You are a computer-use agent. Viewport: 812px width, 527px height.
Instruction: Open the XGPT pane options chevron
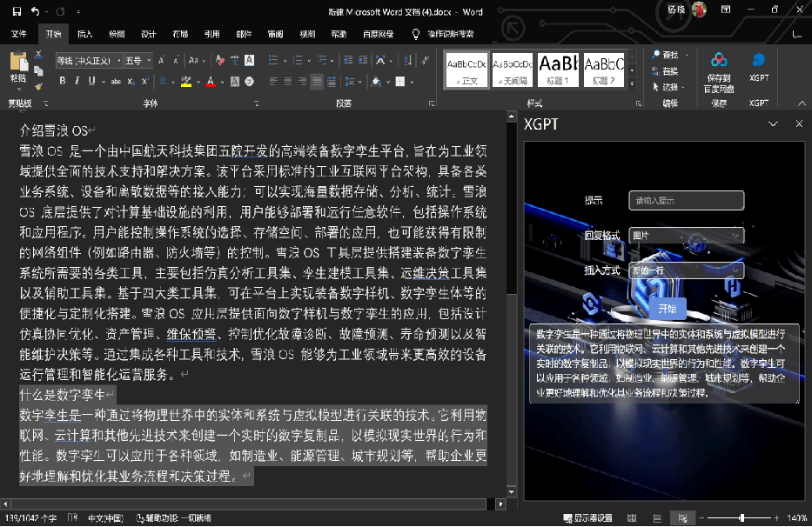coord(773,123)
